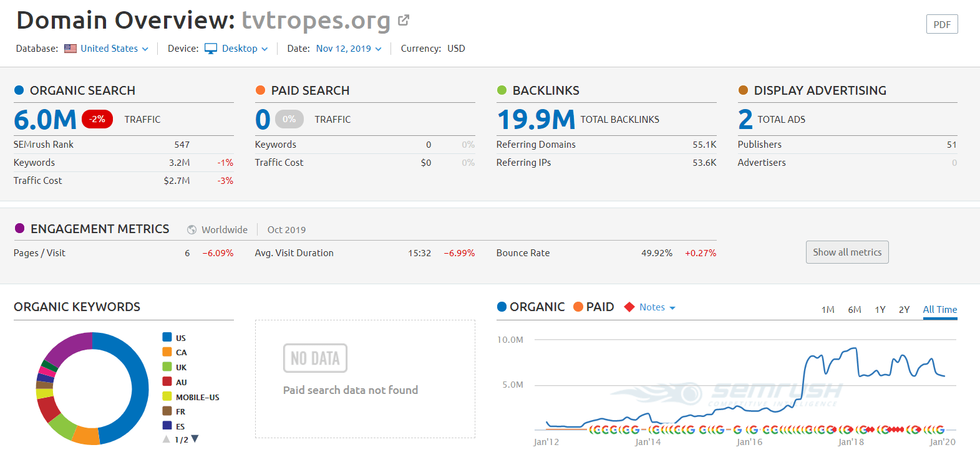Click the ORGANIC KEYWORDS section heading
The height and width of the screenshot is (460, 980).
(77, 307)
